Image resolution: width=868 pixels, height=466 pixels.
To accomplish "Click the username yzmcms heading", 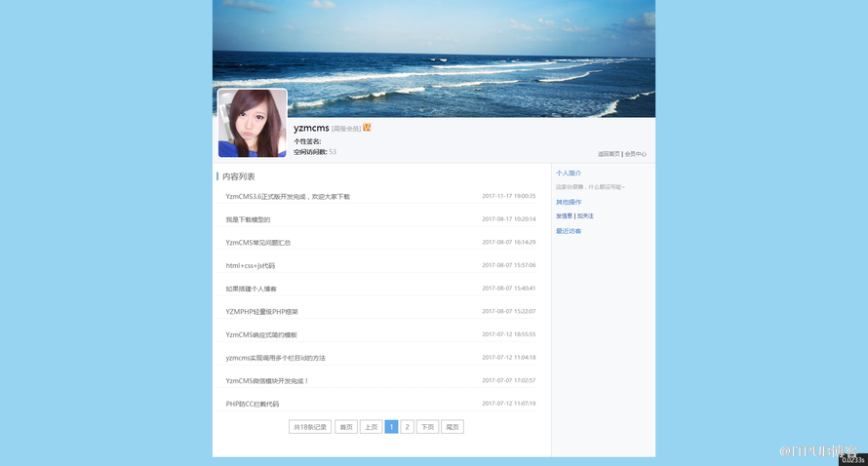I will pos(311,128).
